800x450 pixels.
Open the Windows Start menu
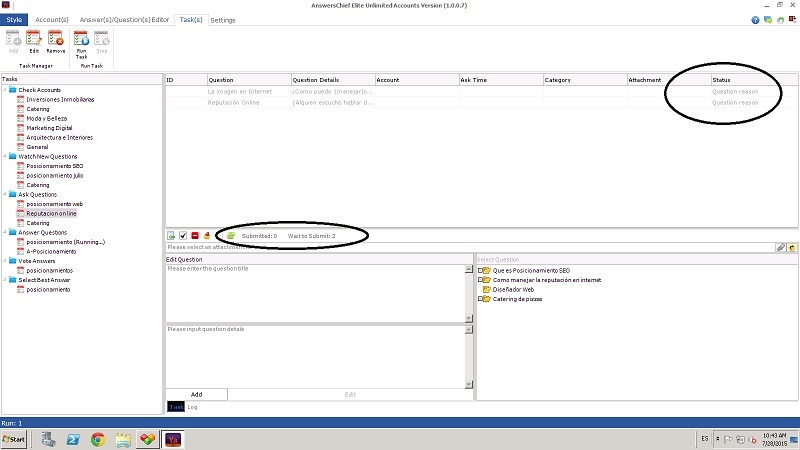click(15, 439)
